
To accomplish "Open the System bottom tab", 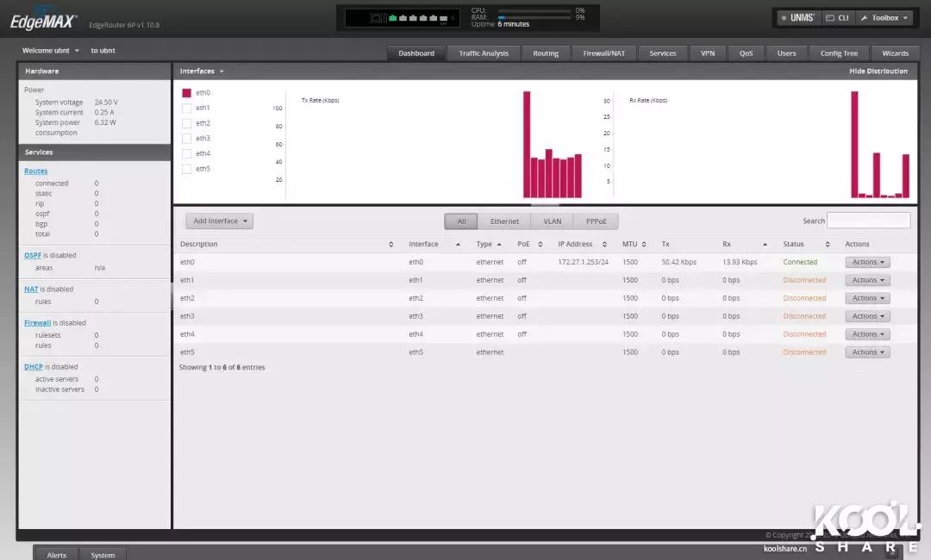I will click(102, 555).
